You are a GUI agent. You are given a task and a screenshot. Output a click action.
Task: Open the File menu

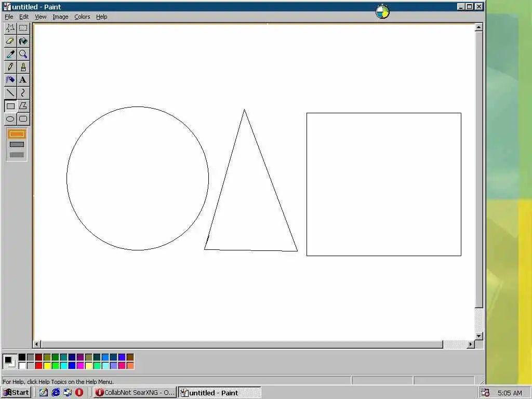[9, 17]
